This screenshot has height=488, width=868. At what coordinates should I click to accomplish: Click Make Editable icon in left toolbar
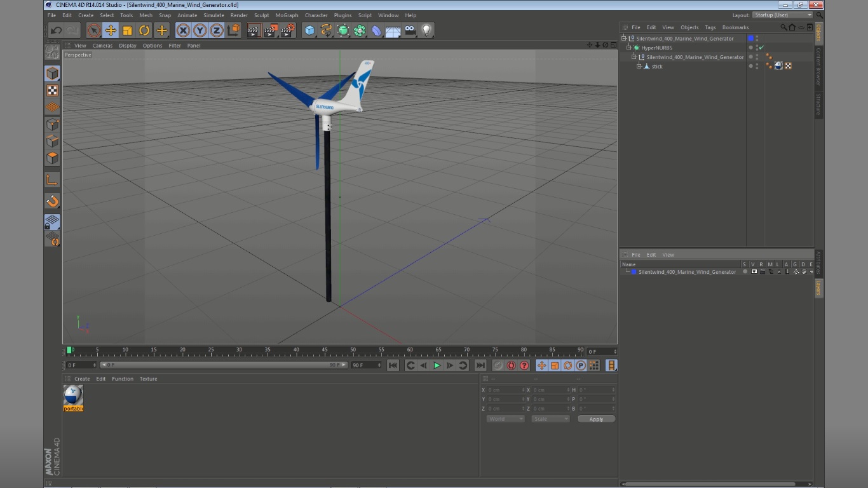(x=52, y=53)
